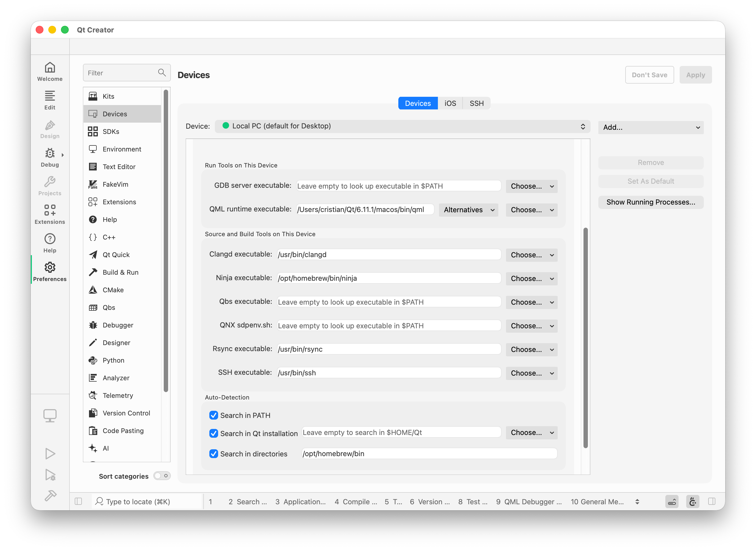This screenshot has width=756, height=551.
Task: Click the Run play button
Action: click(x=50, y=454)
